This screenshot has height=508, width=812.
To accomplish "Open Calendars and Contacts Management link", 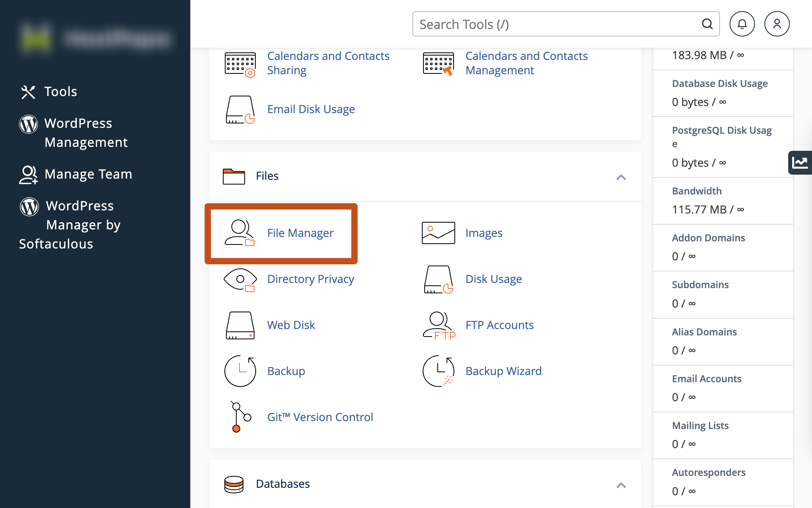I will [527, 63].
